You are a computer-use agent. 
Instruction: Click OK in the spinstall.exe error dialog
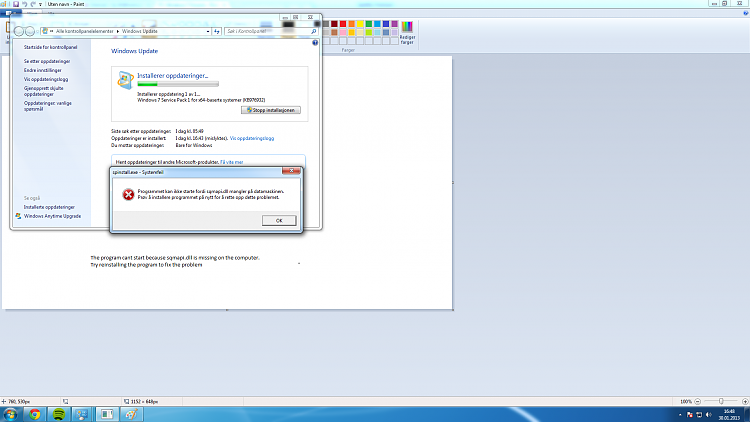(x=279, y=221)
